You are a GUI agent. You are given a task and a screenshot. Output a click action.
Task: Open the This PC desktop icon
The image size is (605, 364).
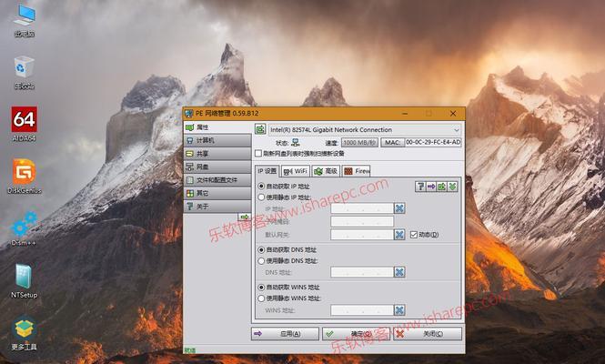pyautogui.click(x=25, y=20)
